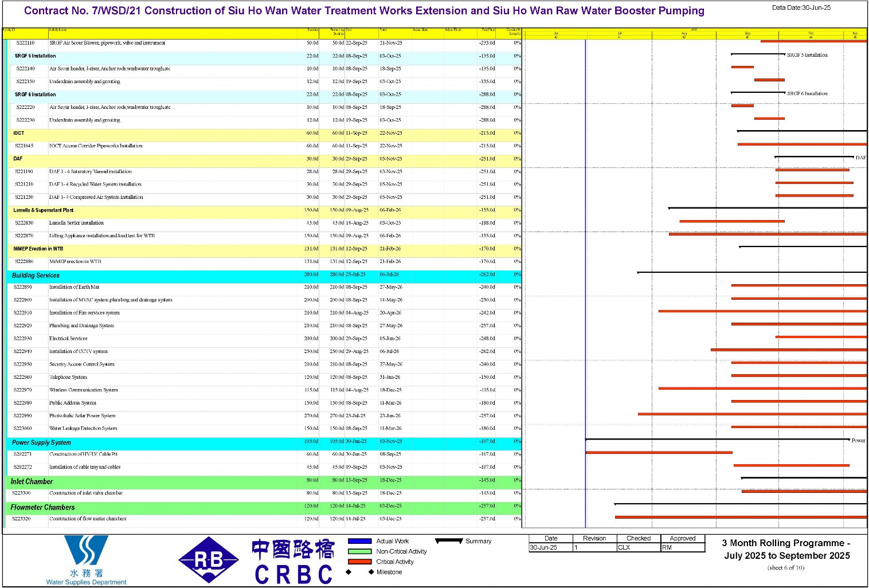Click 'Photovoltaic Solar Power System' activity name
869x588 pixels.
(83, 415)
